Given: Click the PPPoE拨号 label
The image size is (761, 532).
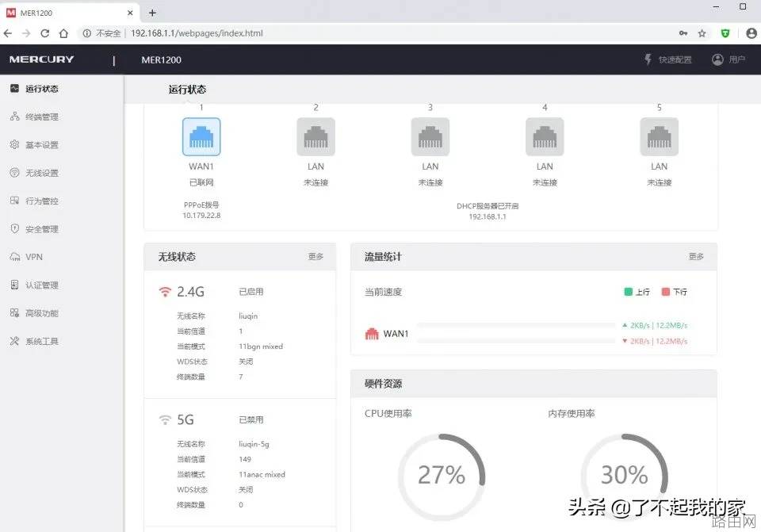Looking at the screenshot, I should coord(201,205).
